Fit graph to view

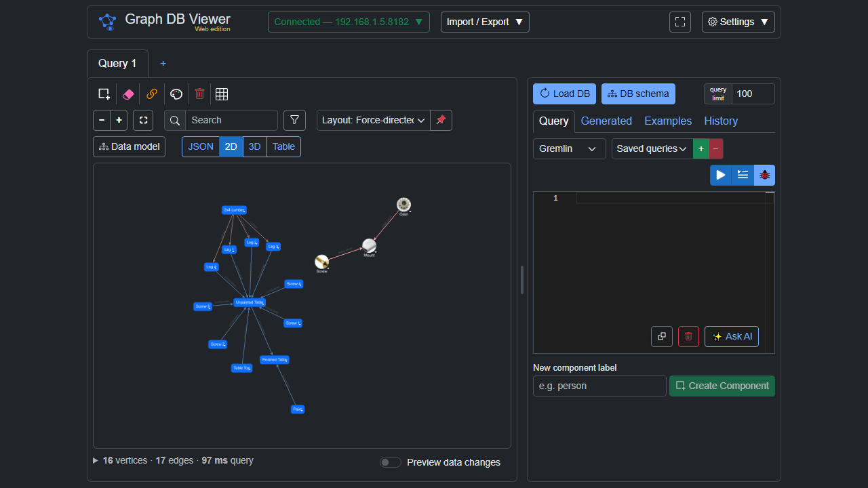coord(143,120)
